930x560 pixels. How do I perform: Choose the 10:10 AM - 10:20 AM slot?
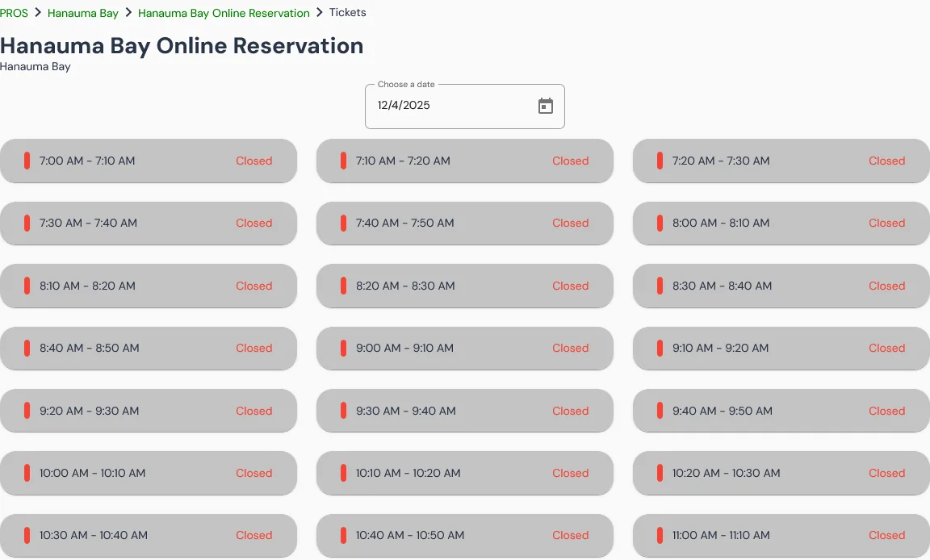pyautogui.click(x=464, y=473)
